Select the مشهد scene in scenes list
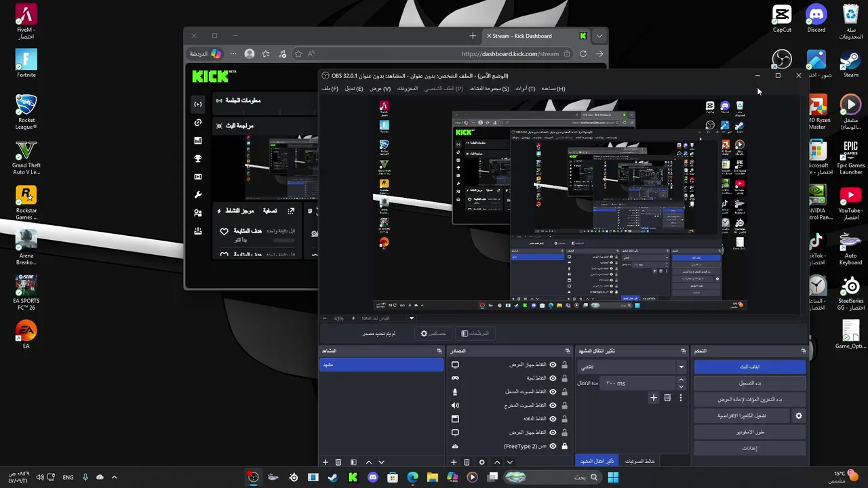Image resolution: width=868 pixels, height=488 pixels. (381, 365)
